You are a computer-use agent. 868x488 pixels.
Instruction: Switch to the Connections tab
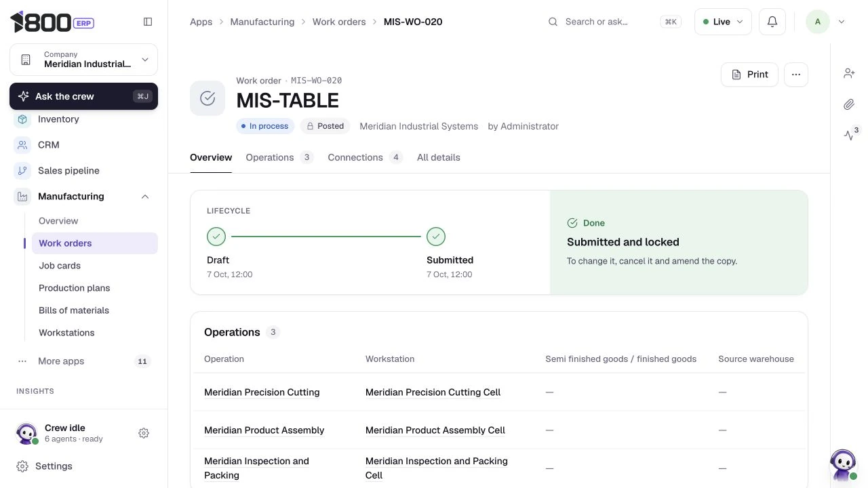365,157
